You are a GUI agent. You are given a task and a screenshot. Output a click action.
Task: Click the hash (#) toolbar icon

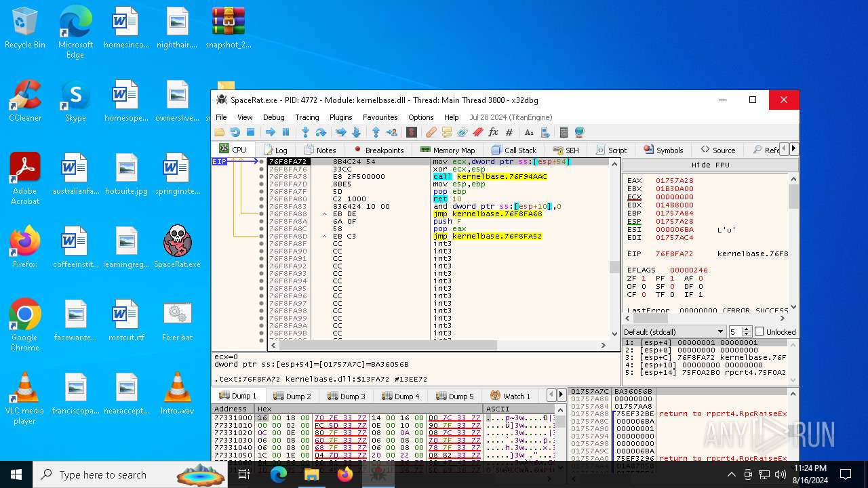tap(509, 132)
